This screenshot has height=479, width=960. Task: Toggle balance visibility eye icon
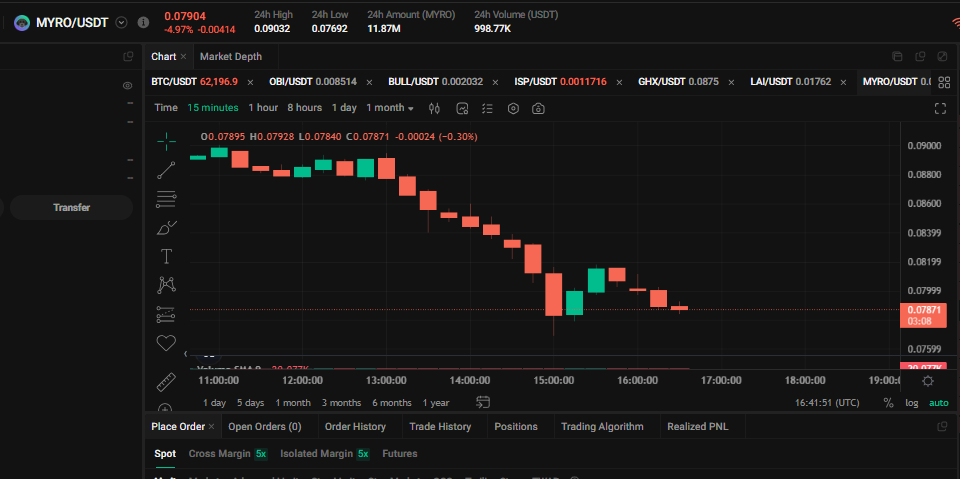[x=127, y=86]
